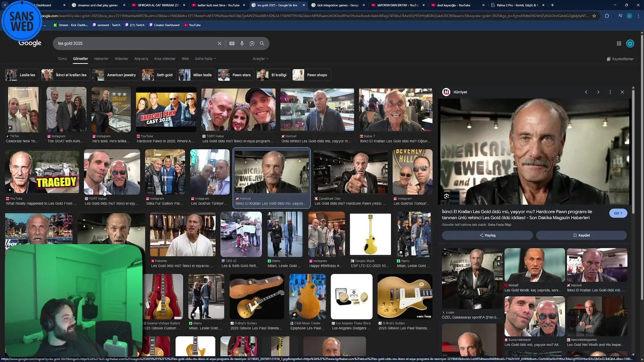Select the Pawn shops chip
This screenshot has width=644, height=362.
click(311, 75)
